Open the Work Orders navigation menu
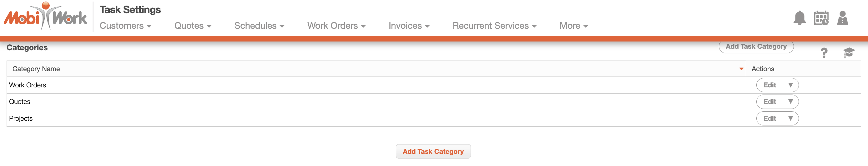 point(336,26)
